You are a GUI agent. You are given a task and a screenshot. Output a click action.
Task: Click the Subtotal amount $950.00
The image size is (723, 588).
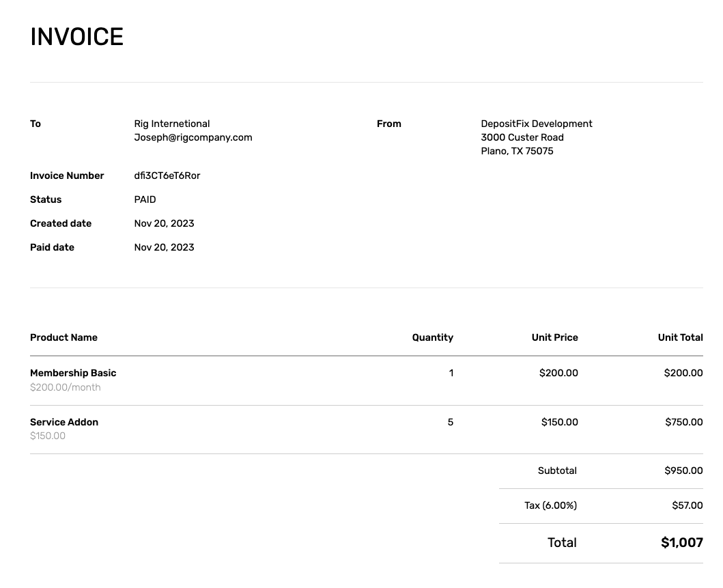(683, 471)
